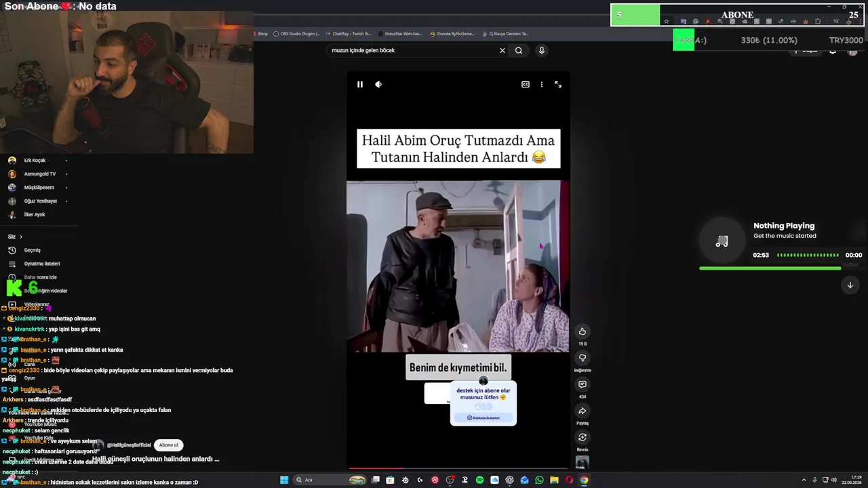Image resolution: width=868 pixels, height=488 pixels.
Task: Open the three-dot more options menu
Action: (x=541, y=85)
